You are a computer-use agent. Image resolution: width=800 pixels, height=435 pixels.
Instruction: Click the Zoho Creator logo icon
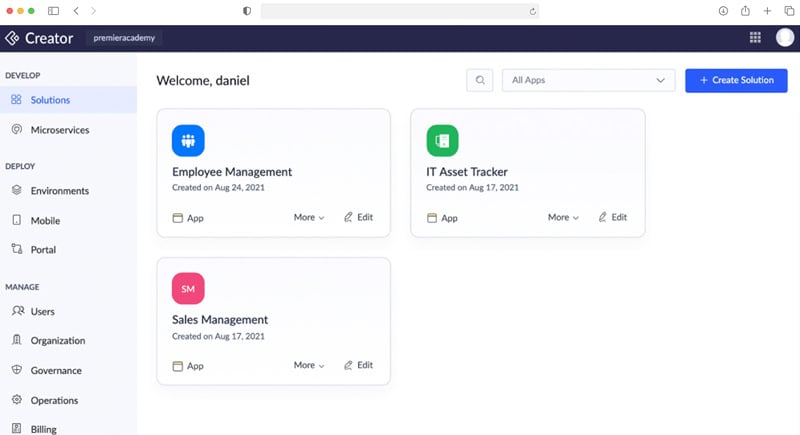(x=12, y=38)
